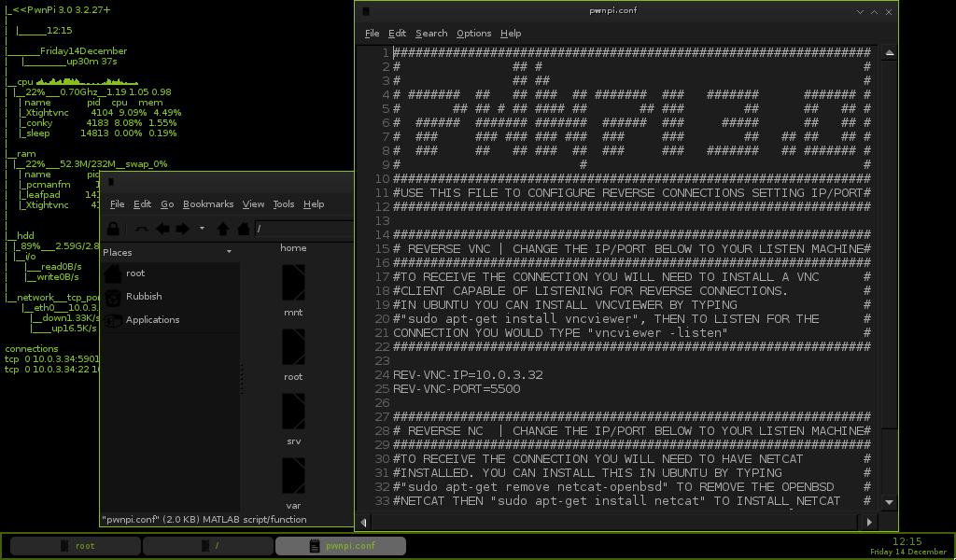Open the var folder thumbnail

point(292,476)
